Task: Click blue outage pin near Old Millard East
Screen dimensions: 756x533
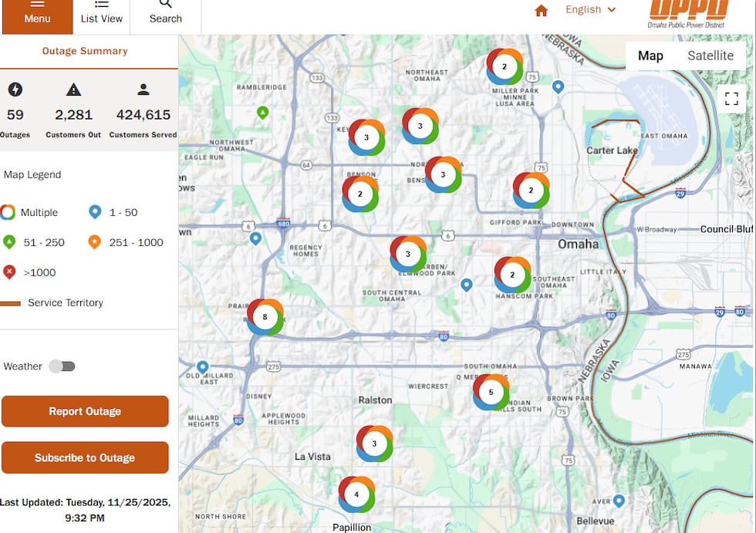Action: [203, 367]
